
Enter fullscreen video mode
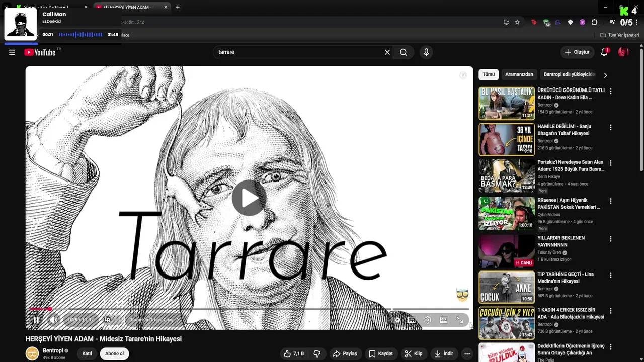[x=460, y=320]
